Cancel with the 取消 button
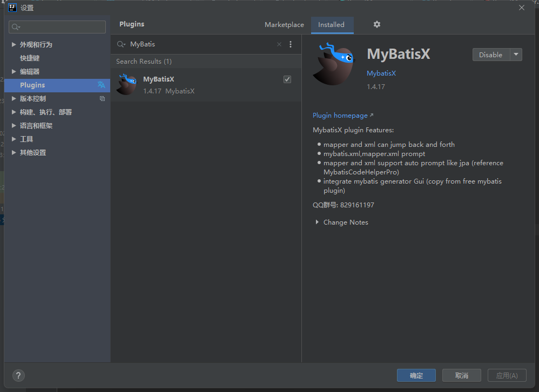 point(462,375)
